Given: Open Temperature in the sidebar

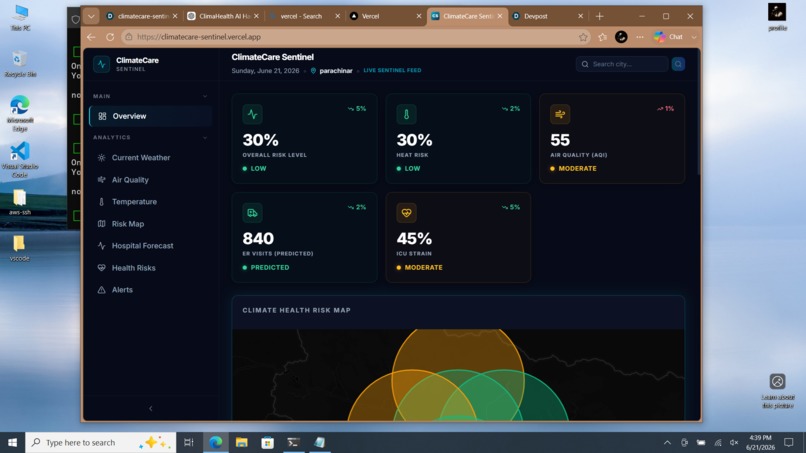Looking at the screenshot, I should [134, 202].
